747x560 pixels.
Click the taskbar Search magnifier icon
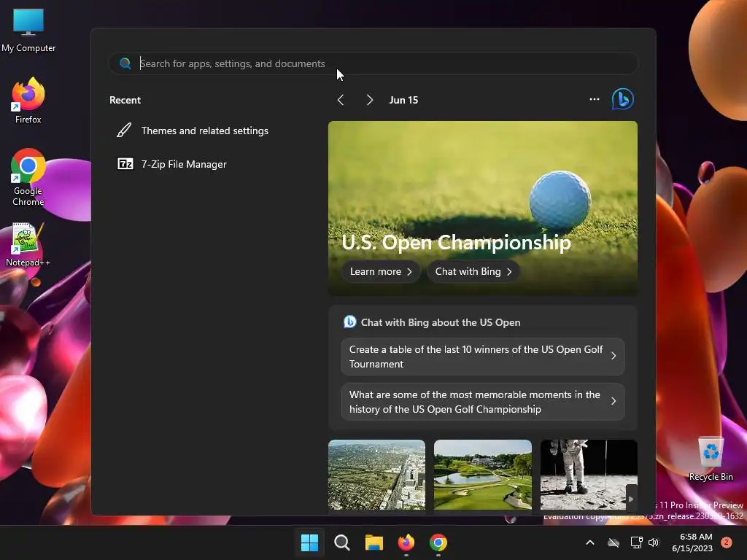pyautogui.click(x=342, y=542)
